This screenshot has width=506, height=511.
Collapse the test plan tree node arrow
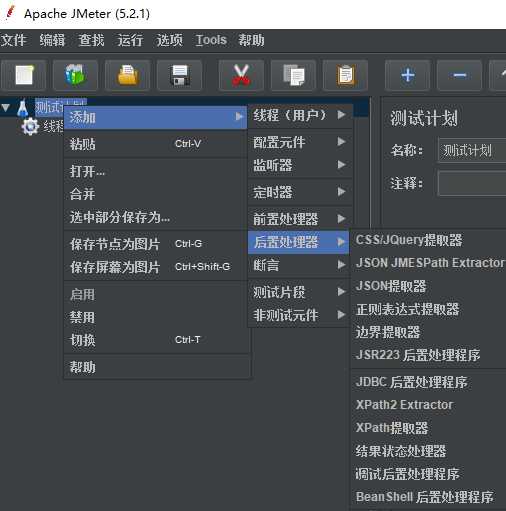(x=6, y=108)
